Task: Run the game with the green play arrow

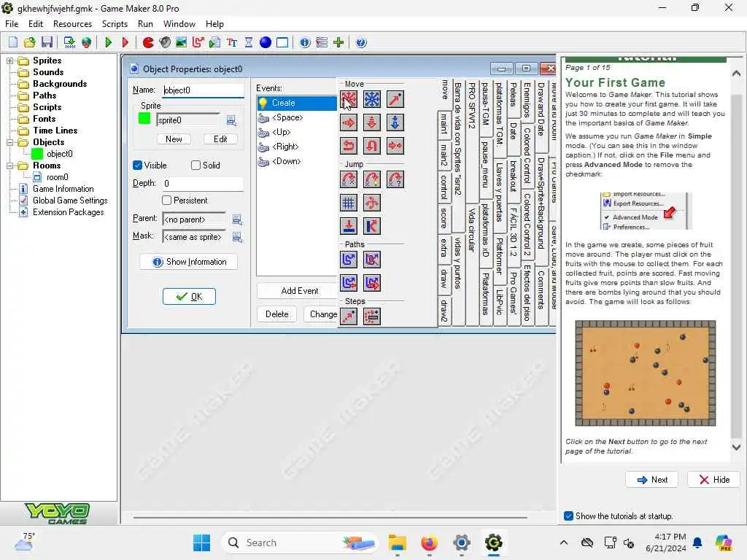Action: click(109, 42)
